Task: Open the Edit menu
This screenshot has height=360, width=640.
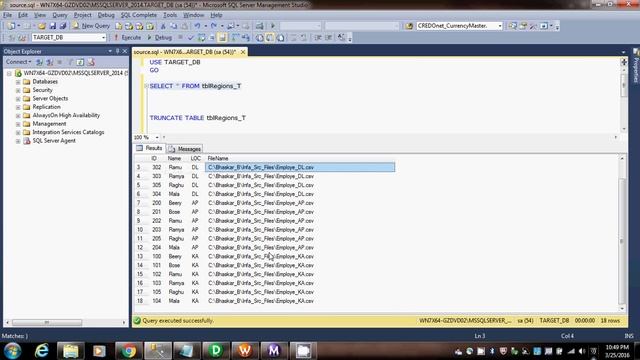Action: click(x=23, y=15)
